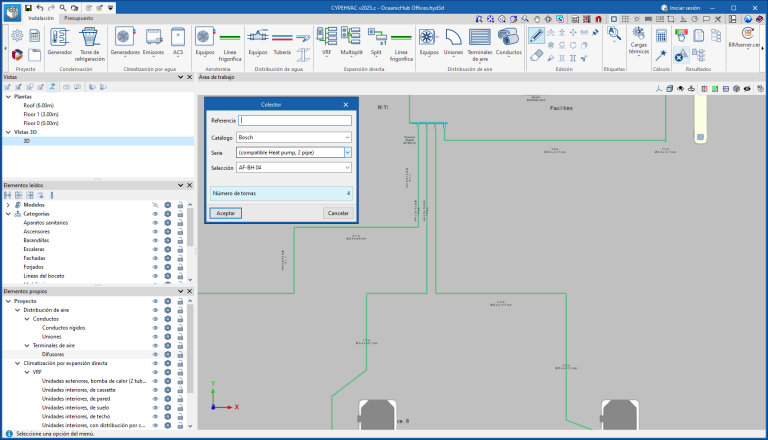Close the Colector dialog
Image resolution: width=768 pixels, height=440 pixels.
[x=346, y=104]
